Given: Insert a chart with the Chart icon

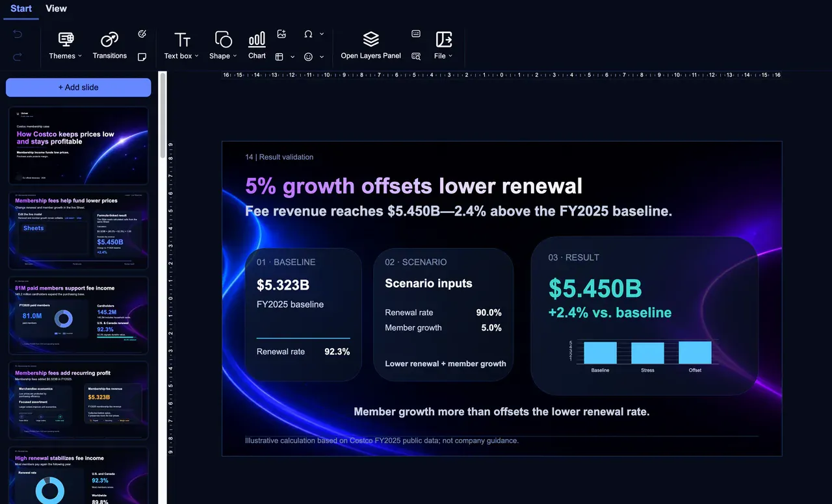Looking at the screenshot, I should point(257,40).
